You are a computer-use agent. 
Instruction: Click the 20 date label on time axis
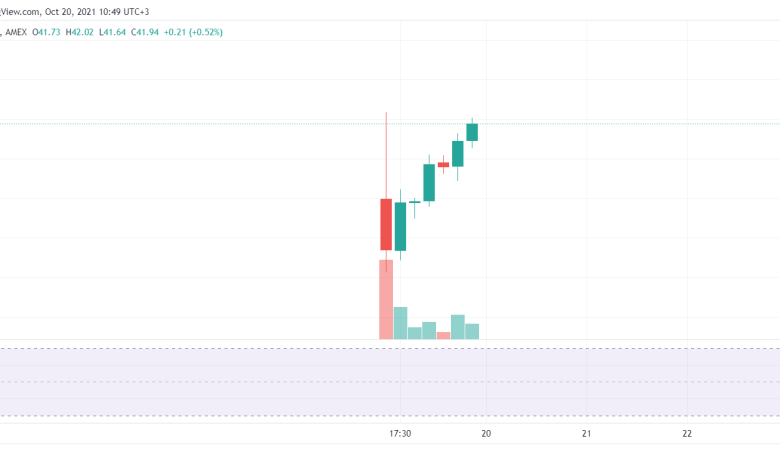[x=486, y=434]
